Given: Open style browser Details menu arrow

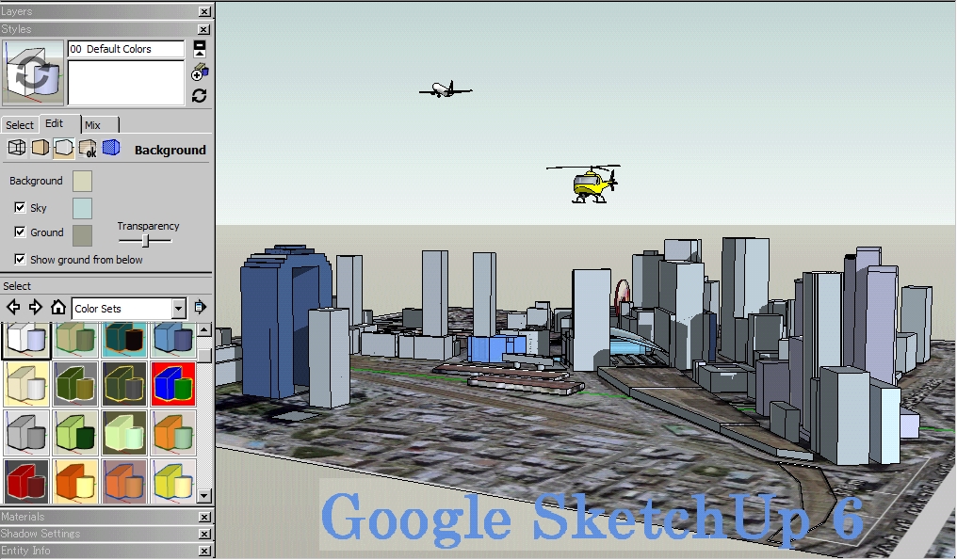Looking at the screenshot, I should 201,308.
